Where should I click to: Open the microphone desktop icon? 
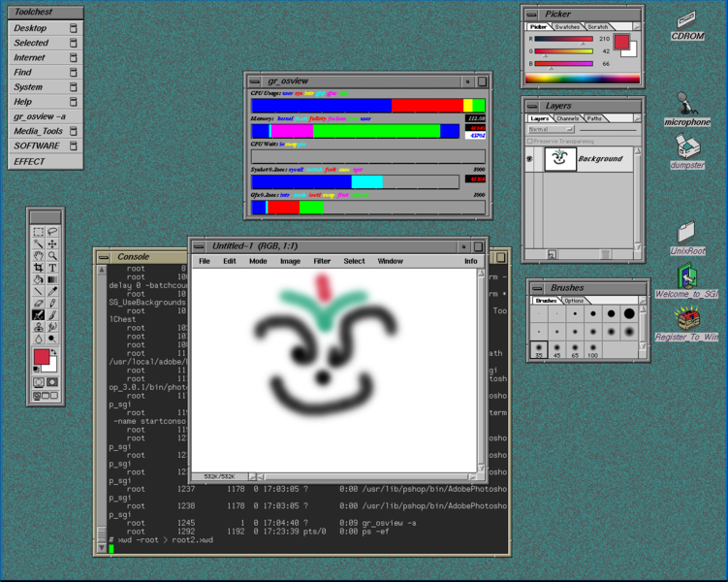point(687,110)
